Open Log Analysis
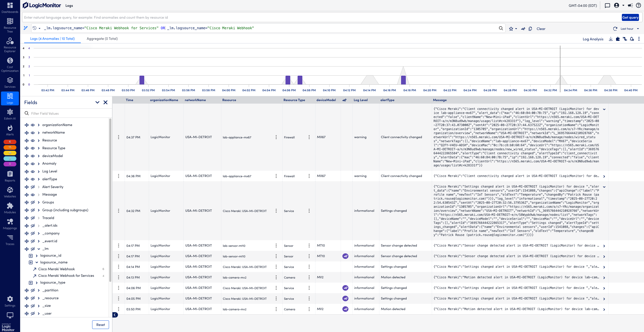Image resolution: width=644 pixels, height=332 pixels. pyautogui.click(x=593, y=39)
